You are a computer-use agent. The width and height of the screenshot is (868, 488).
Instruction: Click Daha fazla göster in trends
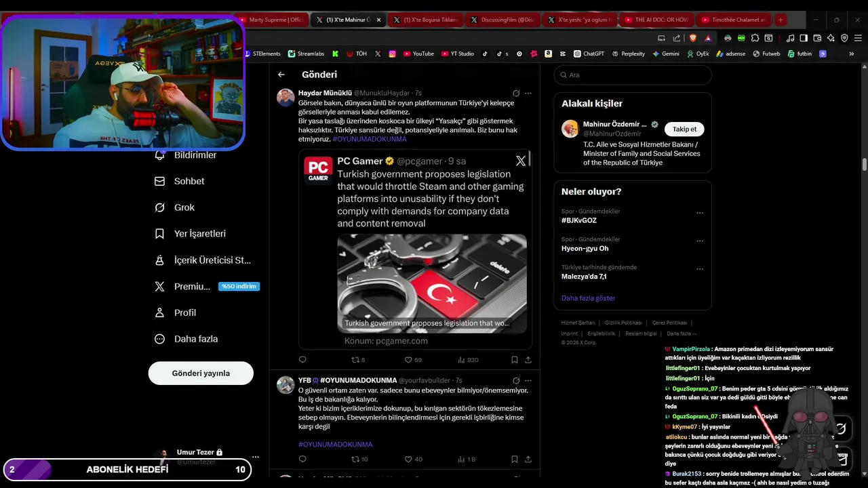pos(588,298)
